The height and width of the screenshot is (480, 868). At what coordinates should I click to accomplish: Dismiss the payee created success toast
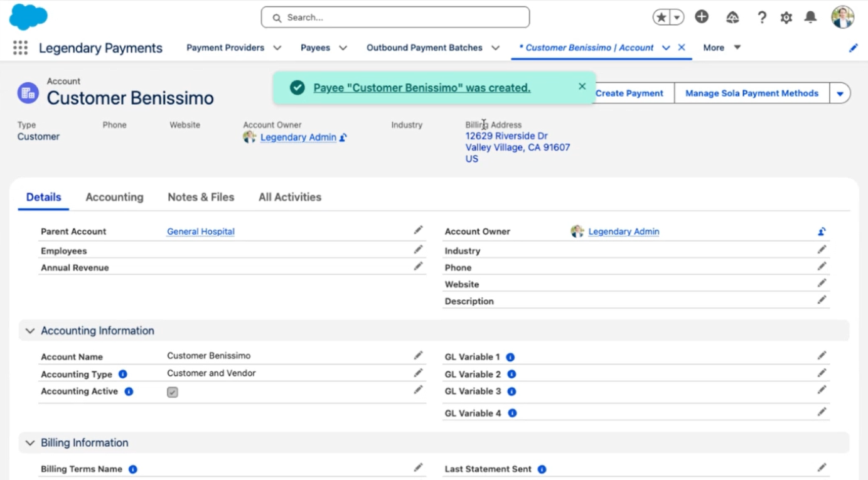pos(582,87)
